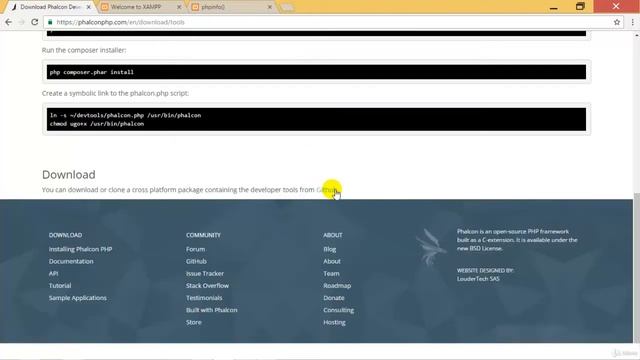The width and height of the screenshot is (640, 360).
Task: Close the phpinfo() tab
Action: [269, 7]
